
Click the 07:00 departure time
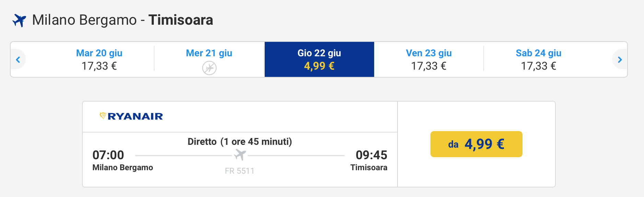point(108,155)
